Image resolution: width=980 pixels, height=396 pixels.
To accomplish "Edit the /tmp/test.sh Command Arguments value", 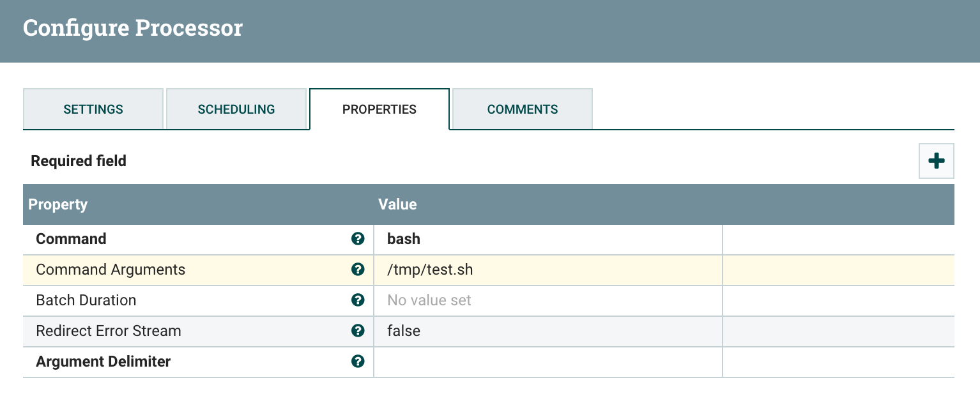I will (x=548, y=270).
